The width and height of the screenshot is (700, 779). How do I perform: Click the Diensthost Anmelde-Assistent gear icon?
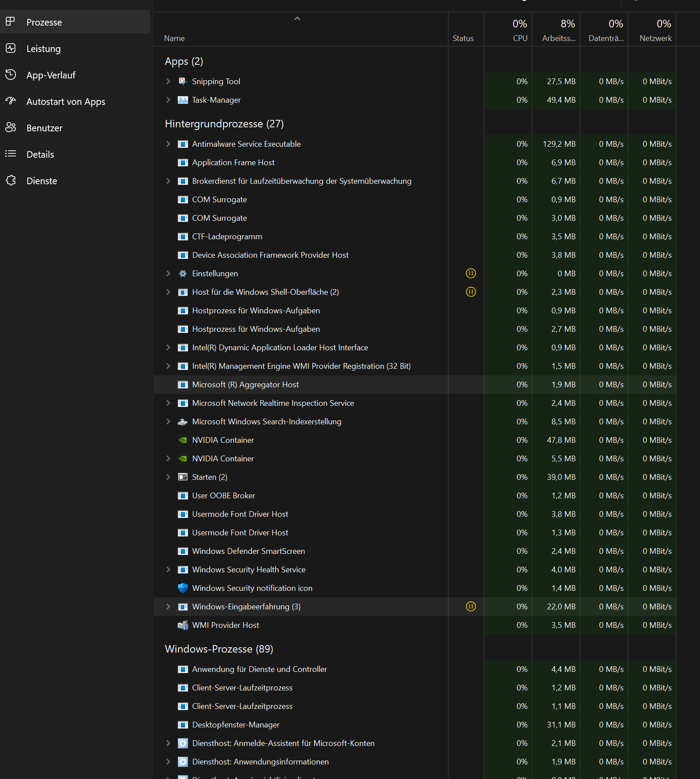(182, 743)
